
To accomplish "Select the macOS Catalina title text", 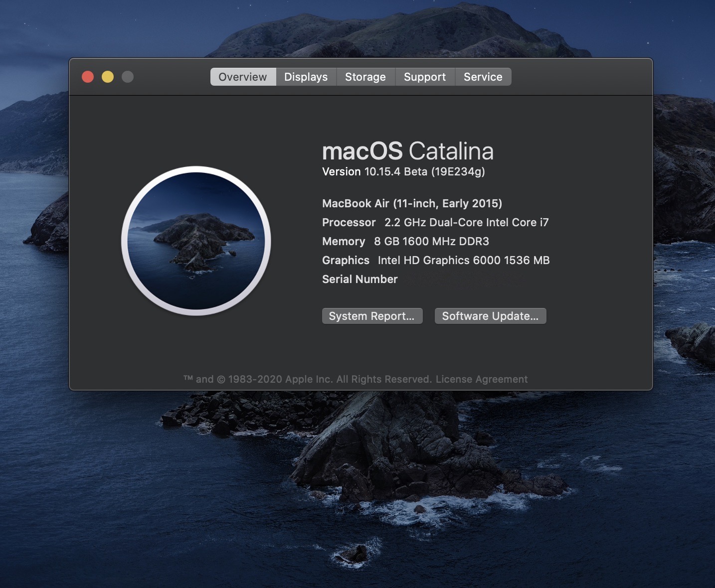I will (408, 151).
